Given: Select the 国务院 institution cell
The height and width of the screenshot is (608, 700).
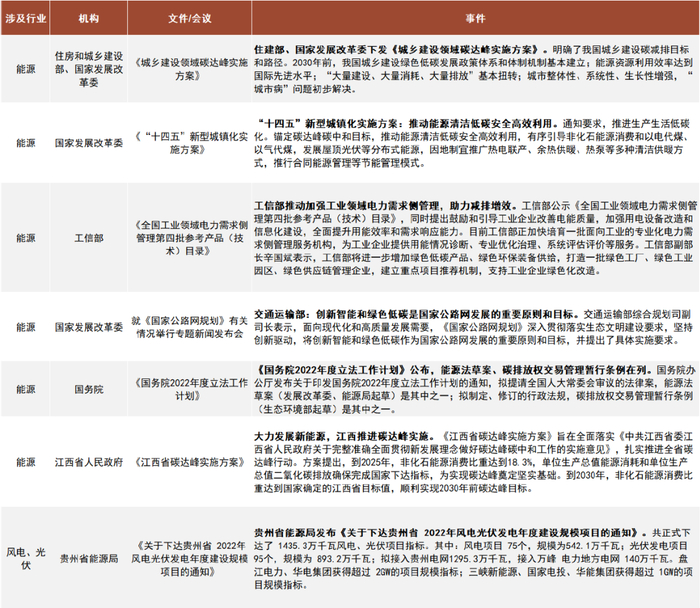Looking at the screenshot, I should pyautogui.click(x=88, y=389).
